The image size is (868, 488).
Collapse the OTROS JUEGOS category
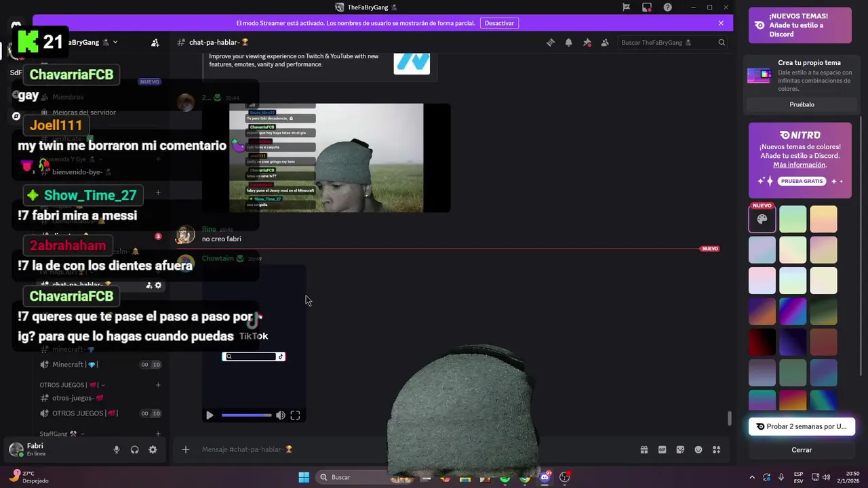[x=72, y=385]
